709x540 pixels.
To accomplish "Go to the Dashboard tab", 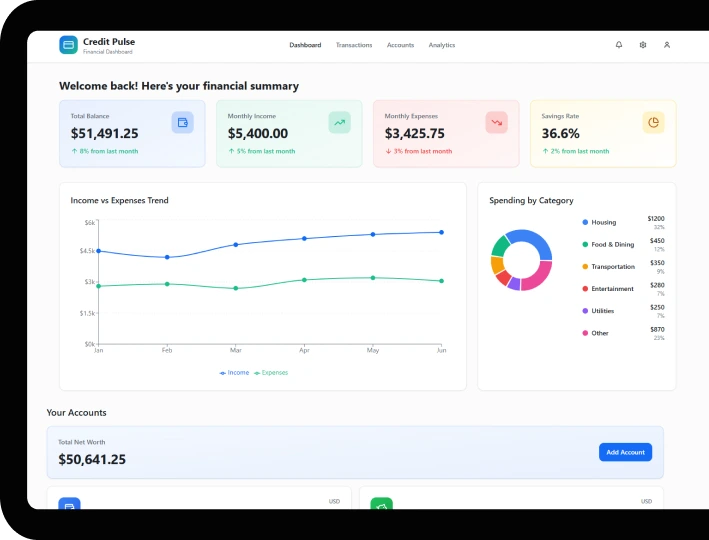I will tap(305, 45).
